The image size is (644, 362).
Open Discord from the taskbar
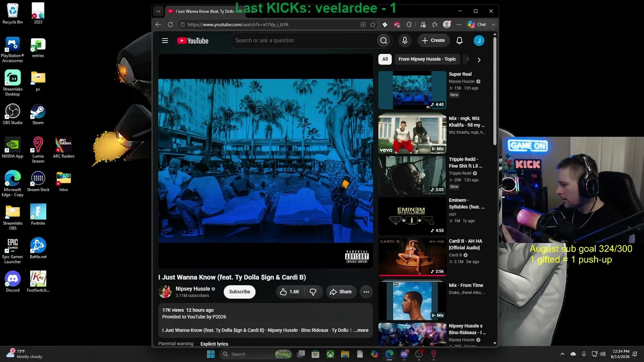coord(404,354)
